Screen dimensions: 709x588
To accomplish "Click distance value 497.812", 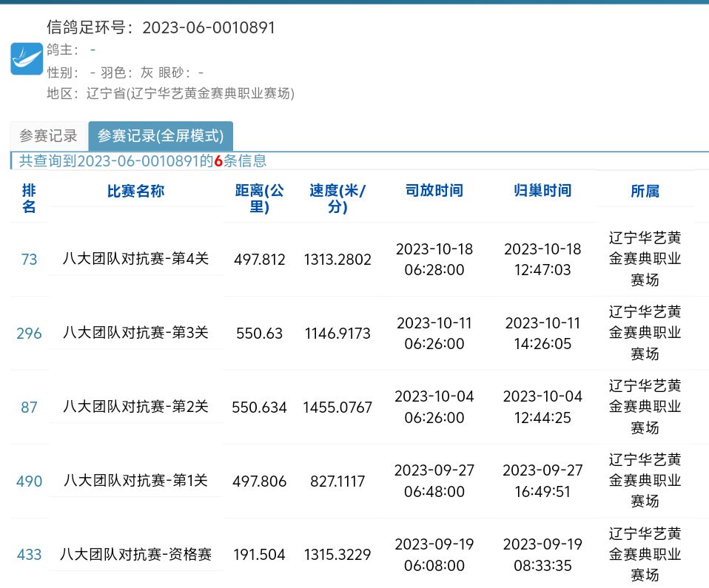I will point(259,260).
